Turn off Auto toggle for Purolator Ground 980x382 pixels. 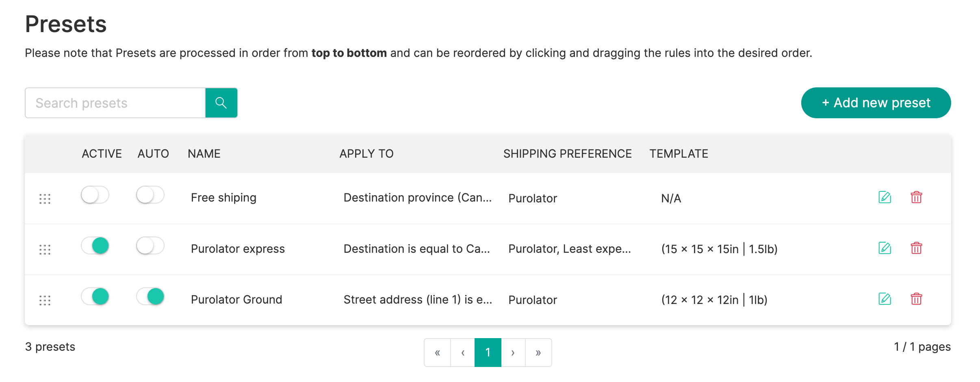[150, 297]
